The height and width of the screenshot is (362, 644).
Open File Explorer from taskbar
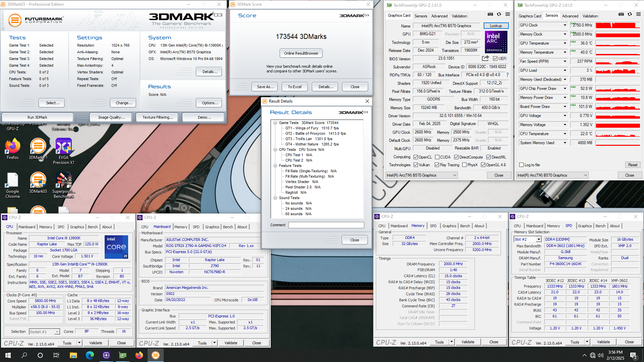tap(73, 355)
